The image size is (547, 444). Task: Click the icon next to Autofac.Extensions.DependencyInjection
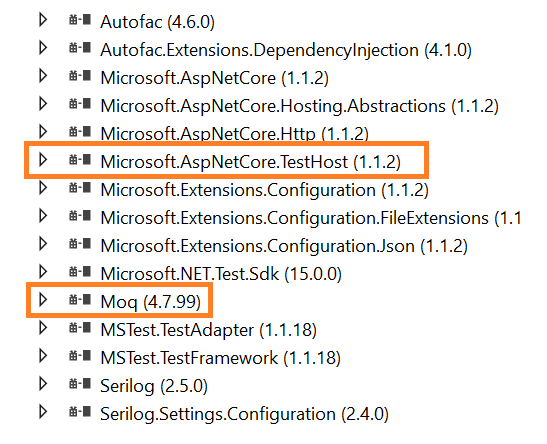tap(80, 47)
